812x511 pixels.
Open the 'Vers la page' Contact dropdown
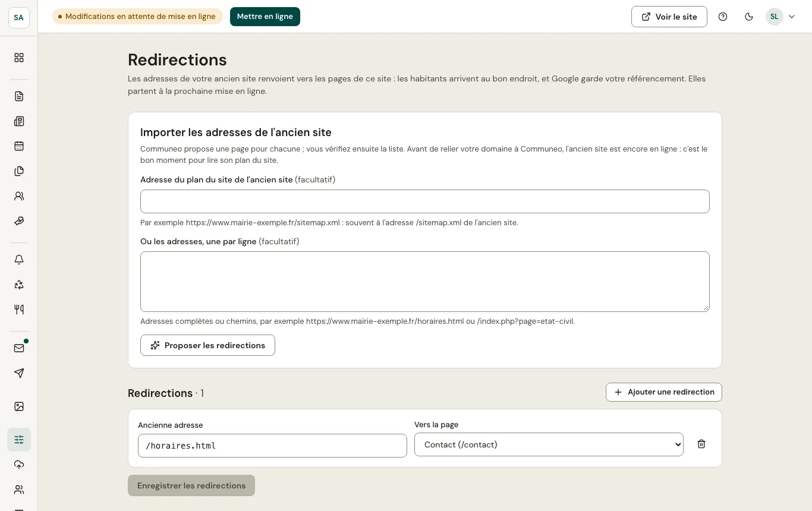click(x=549, y=444)
